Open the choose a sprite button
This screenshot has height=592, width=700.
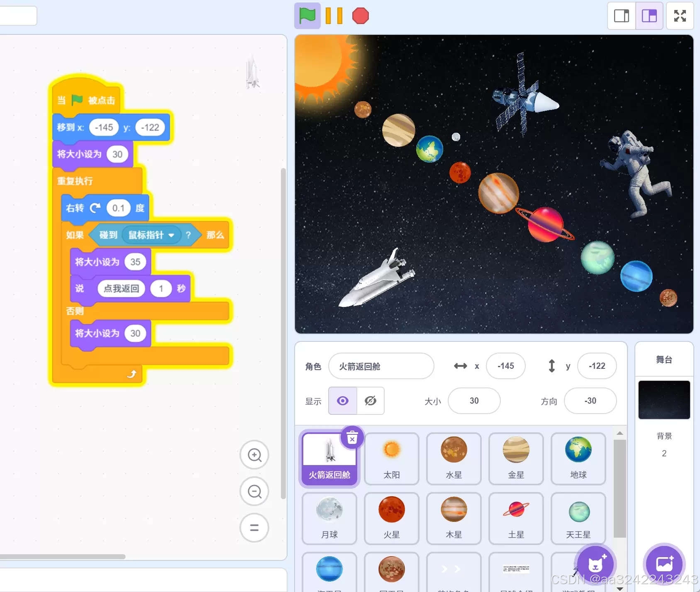click(595, 564)
